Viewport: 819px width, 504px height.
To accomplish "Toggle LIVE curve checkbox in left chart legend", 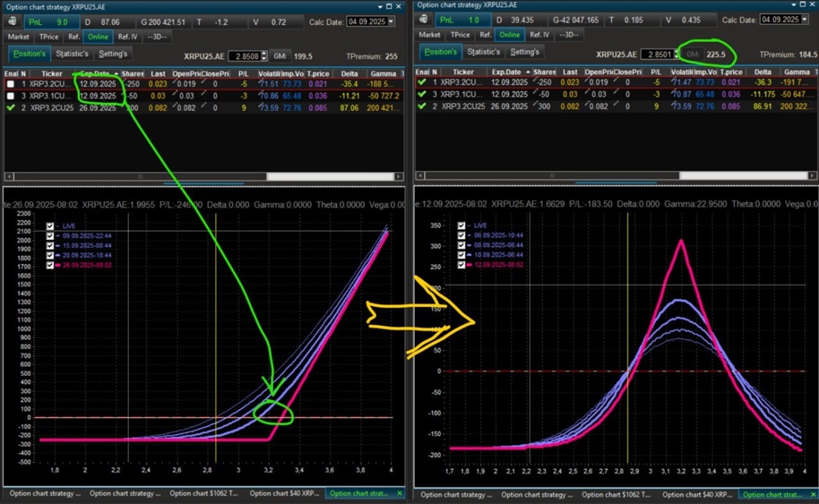I will [x=50, y=226].
